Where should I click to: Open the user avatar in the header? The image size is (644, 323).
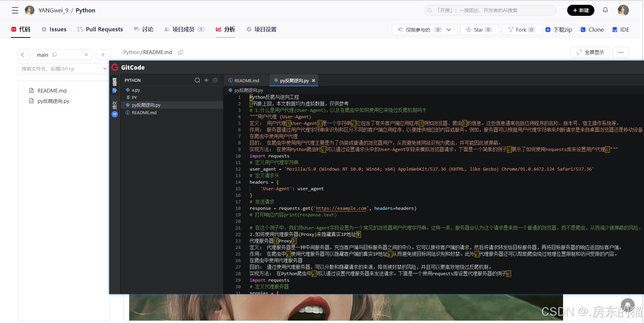pos(623,10)
